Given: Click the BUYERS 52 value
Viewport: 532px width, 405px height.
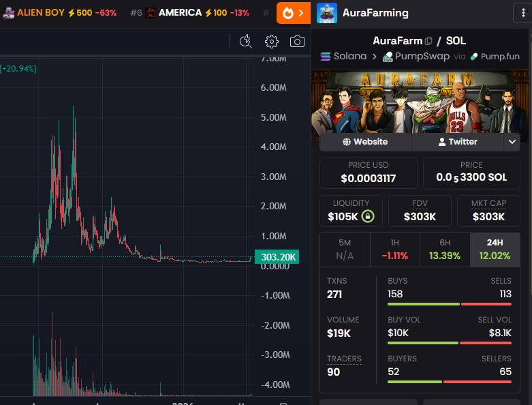Looking at the screenshot, I should 394,372.
